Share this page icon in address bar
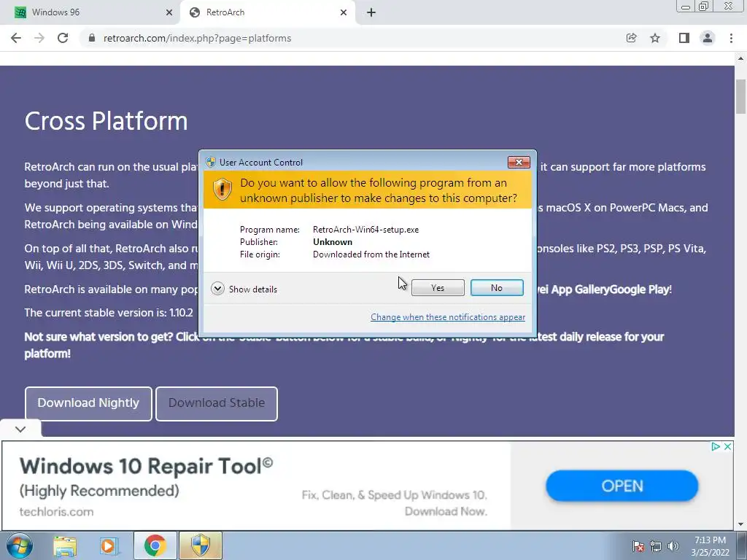Viewport: 747px width, 560px height. coord(631,38)
